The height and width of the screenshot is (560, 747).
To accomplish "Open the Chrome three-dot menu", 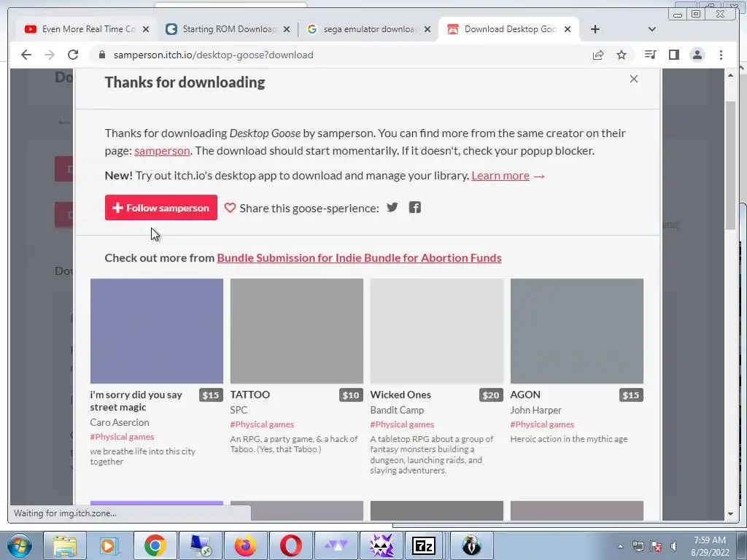I will (x=721, y=55).
